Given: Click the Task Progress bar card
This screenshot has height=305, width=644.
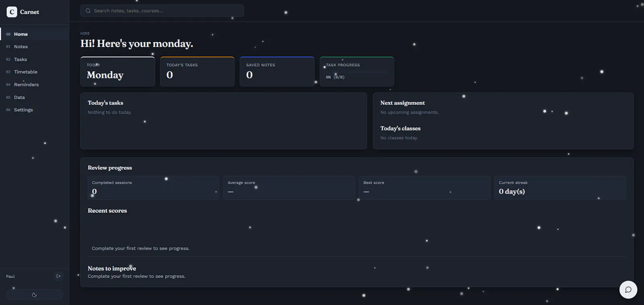Looking at the screenshot, I should click(x=357, y=71).
